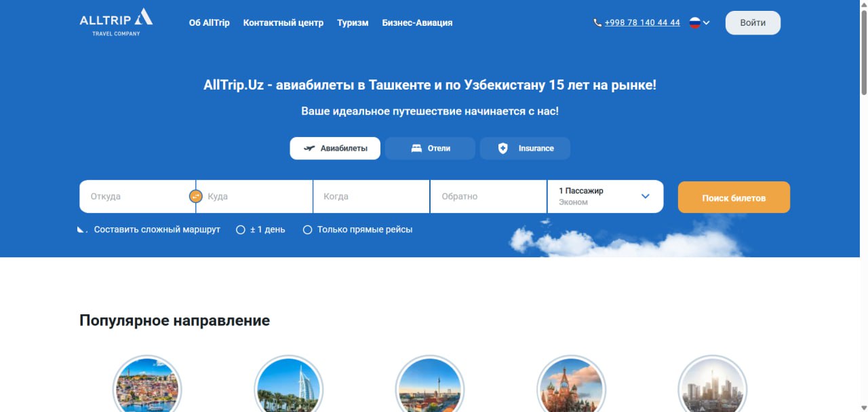Switch to the Insurance tab
This screenshot has height=412, width=868.
pos(525,148)
